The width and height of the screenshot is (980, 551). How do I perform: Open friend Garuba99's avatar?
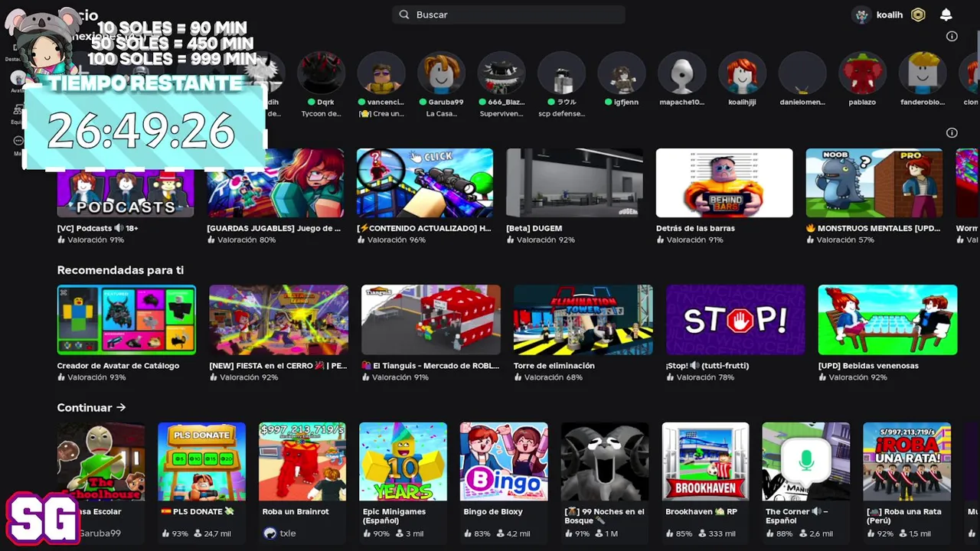pos(441,73)
